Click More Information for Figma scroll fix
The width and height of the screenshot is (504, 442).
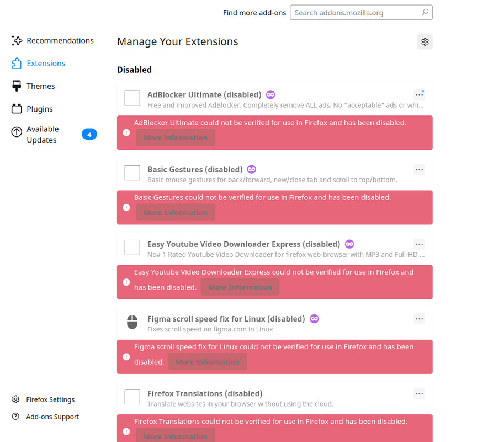tap(208, 361)
